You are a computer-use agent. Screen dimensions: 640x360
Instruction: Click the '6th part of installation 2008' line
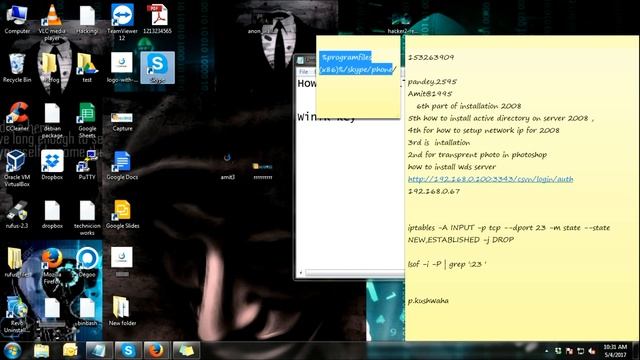(469, 106)
